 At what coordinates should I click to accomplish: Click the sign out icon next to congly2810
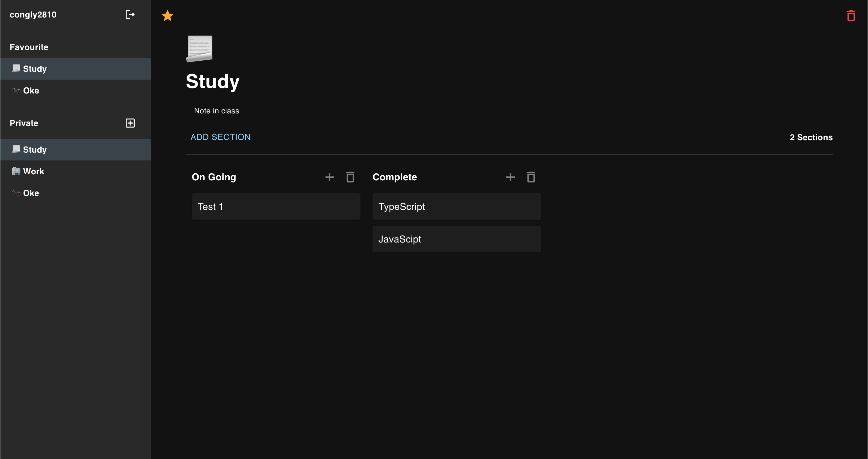[130, 14]
